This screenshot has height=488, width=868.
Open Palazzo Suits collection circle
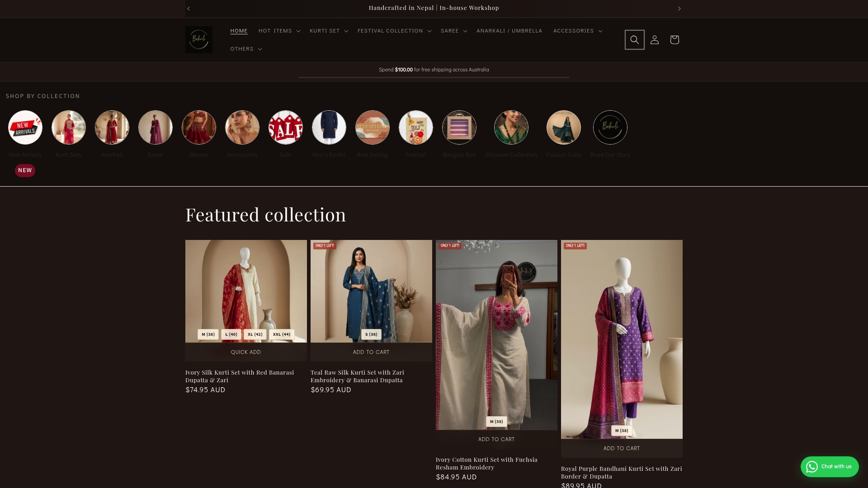564,127
